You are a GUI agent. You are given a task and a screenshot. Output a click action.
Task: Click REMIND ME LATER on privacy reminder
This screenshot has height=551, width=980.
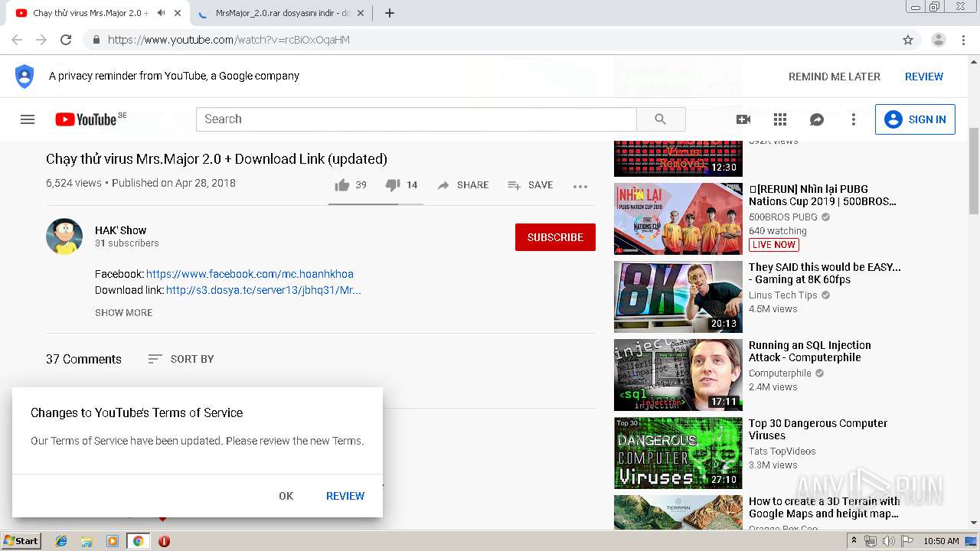coord(835,77)
